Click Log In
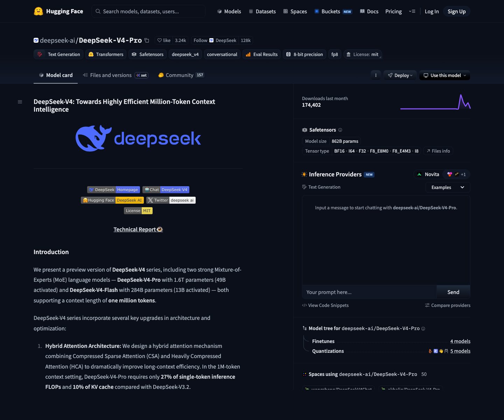This screenshot has width=504, height=420. pos(432,12)
